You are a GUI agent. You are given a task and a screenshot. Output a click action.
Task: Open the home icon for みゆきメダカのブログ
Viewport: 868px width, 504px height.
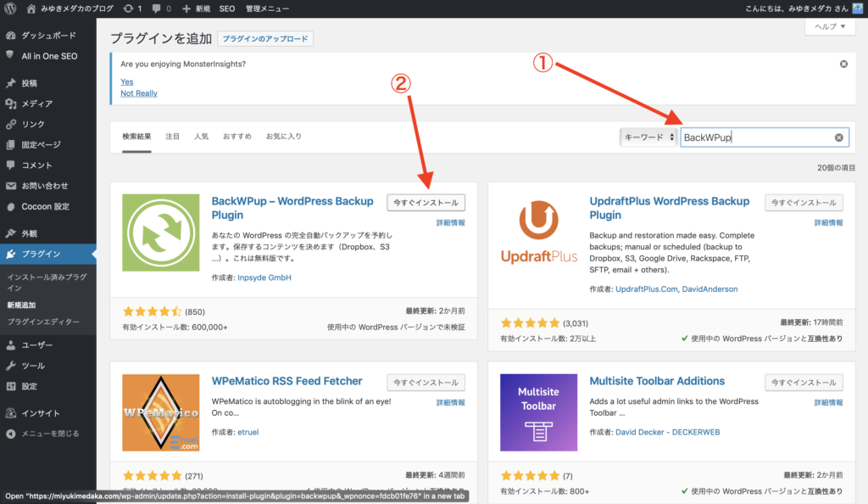tap(31, 8)
